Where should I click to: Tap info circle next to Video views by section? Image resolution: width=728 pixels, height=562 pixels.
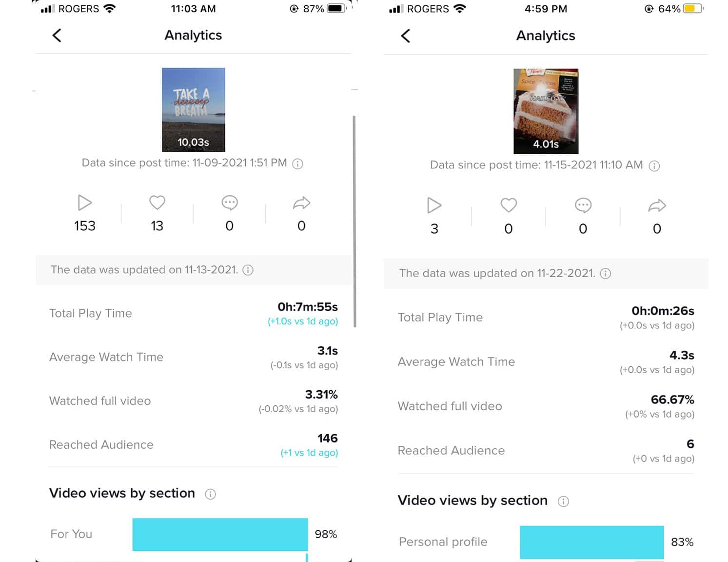(210, 494)
